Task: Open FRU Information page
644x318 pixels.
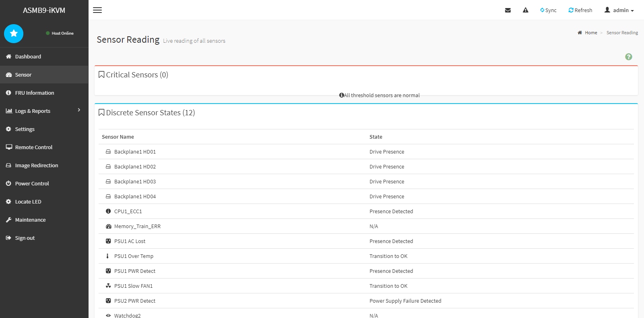Action: [x=34, y=93]
